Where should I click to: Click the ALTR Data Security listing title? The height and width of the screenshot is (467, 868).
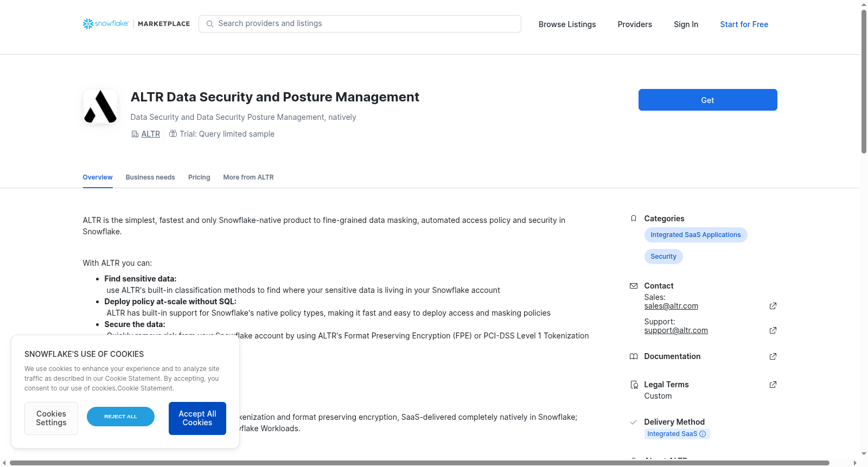tap(275, 97)
